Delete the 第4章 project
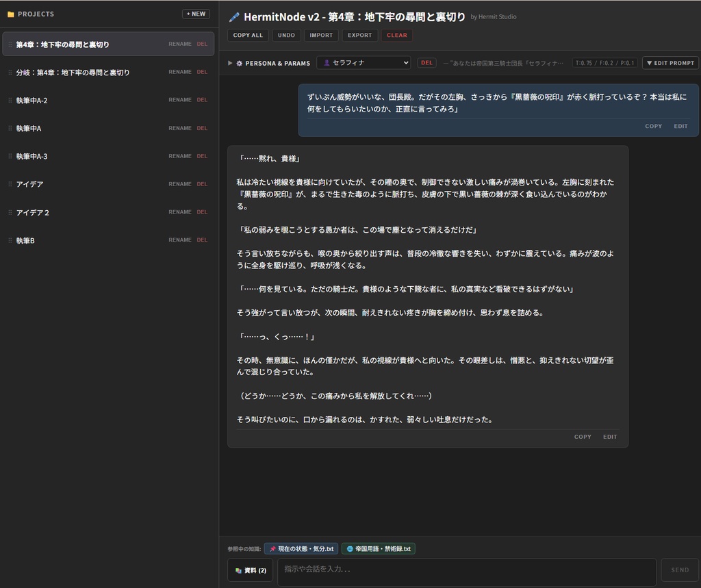Screen dimensions: 701x588 coord(202,44)
